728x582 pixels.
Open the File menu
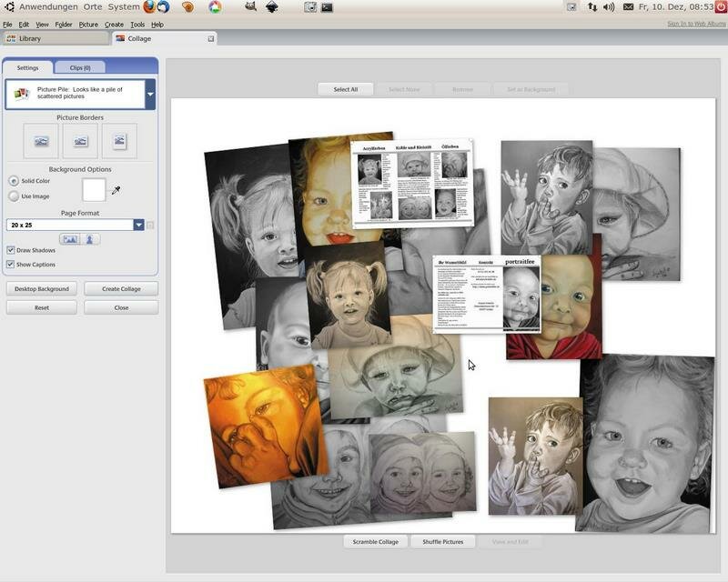point(7,25)
